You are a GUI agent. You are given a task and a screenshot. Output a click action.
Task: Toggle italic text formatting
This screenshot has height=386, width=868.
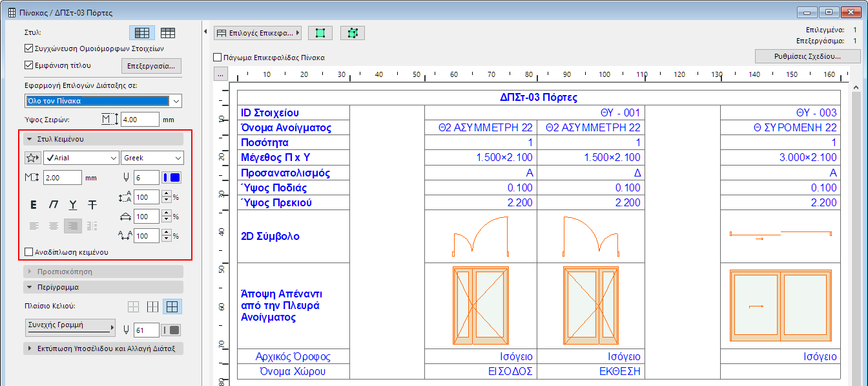click(x=54, y=205)
